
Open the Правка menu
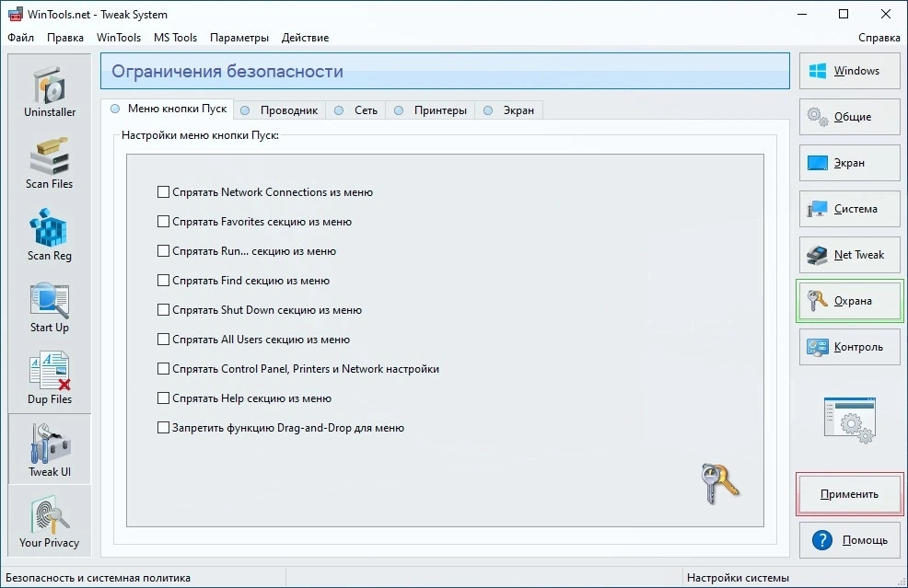(64, 38)
